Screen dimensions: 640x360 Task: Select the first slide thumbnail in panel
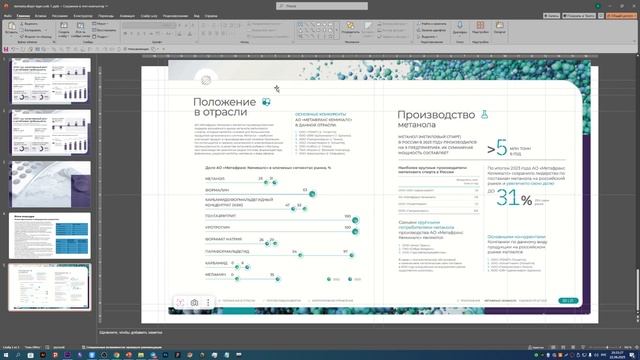(x=51, y=81)
